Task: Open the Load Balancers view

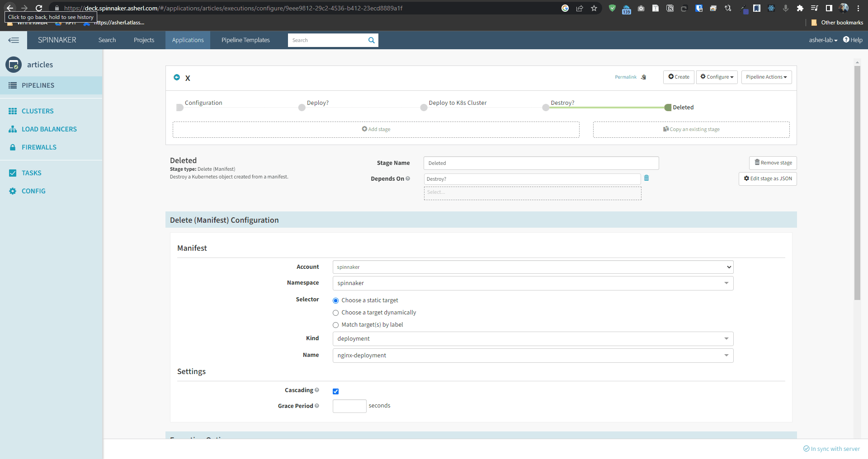Action: [49, 129]
